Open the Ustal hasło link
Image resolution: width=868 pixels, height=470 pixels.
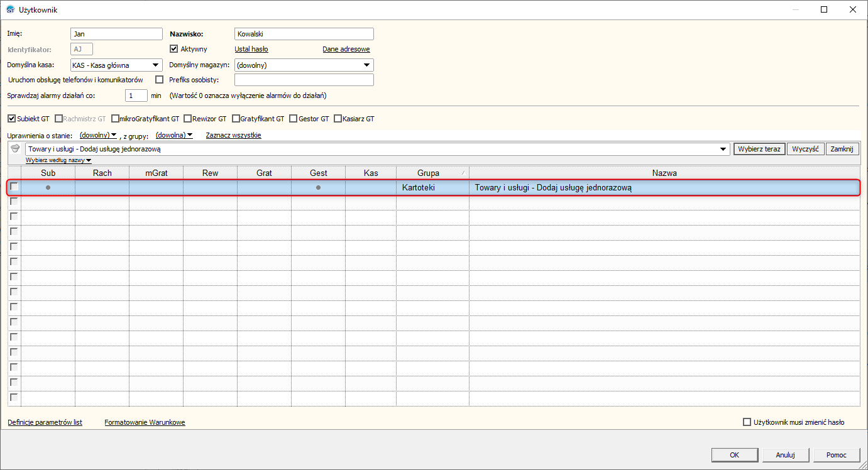(251, 49)
